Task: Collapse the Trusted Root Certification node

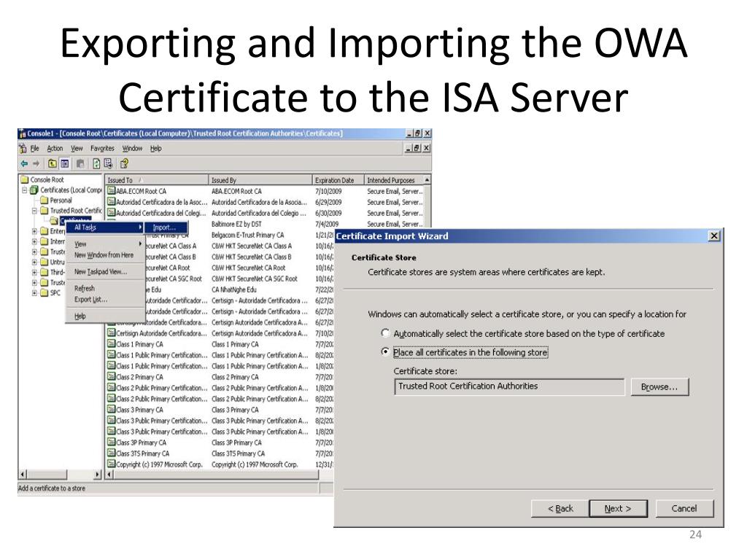Action: point(34,211)
